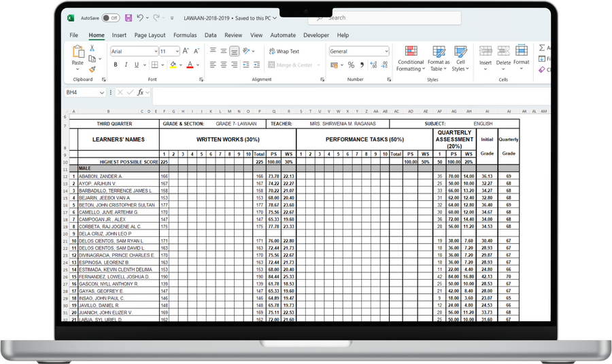The width and height of the screenshot is (612, 364).
Task: Open the Name Box dropdown for BH4
Action: (x=102, y=92)
